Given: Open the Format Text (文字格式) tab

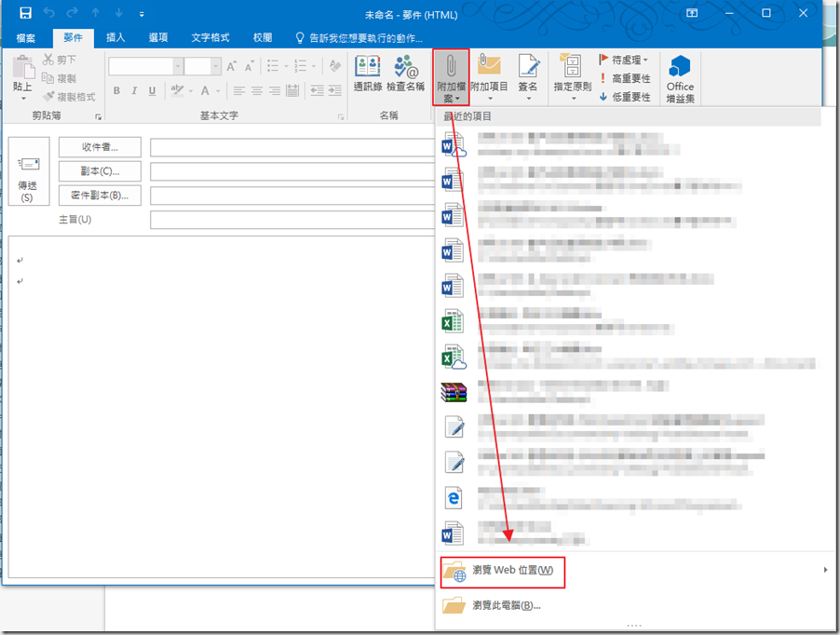Looking at the screenshot, I should pos(210,38).
